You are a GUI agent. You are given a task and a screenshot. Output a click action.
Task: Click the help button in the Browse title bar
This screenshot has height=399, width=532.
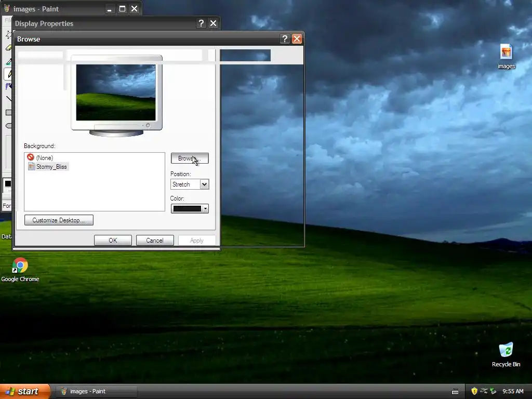(x=285, y=39)
